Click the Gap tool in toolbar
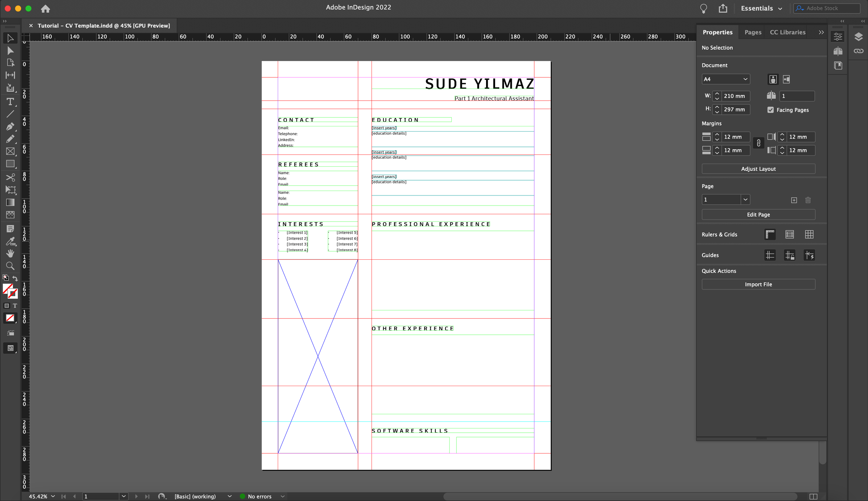Screen dimensions: 868x501 [x=10, y=75]
